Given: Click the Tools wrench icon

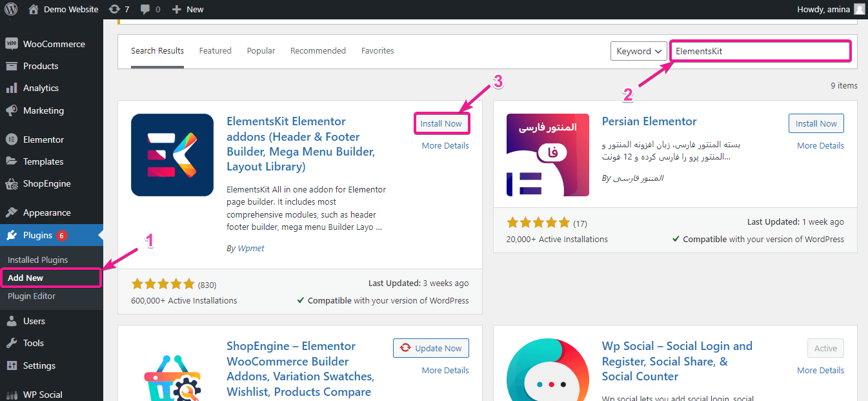Looking at the screenshot, I should pos(11,343).
